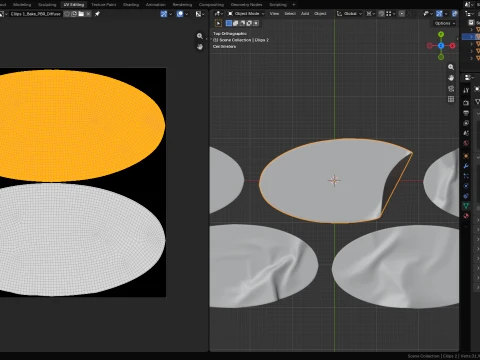The image size is (480, 360).
Task: Choose Extend selection mode icon
Action: (x=236, y=23)
